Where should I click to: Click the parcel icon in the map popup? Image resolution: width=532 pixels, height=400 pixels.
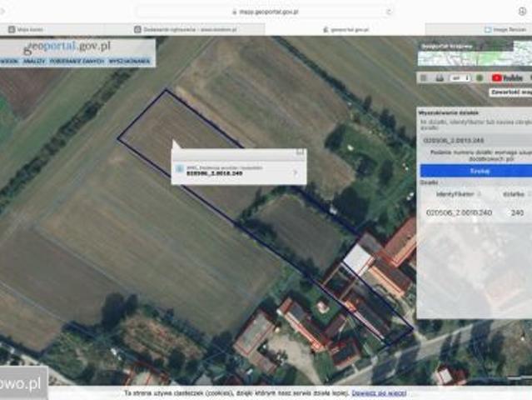(x=180, y=169)
